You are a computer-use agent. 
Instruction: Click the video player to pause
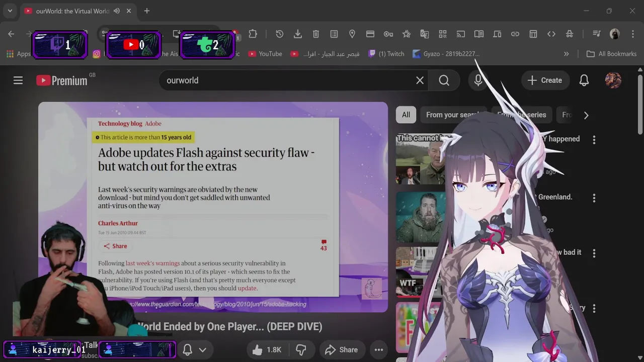[x=213, y=207]
